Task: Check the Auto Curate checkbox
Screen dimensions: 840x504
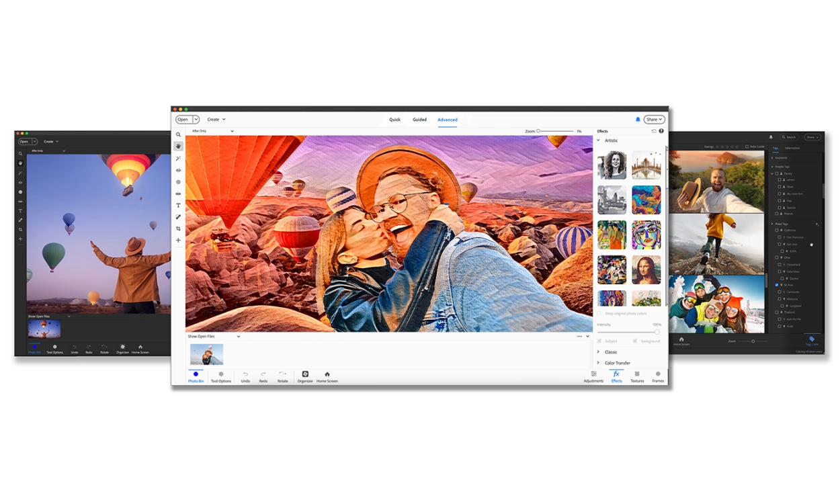Action: [x=747, y=146]
